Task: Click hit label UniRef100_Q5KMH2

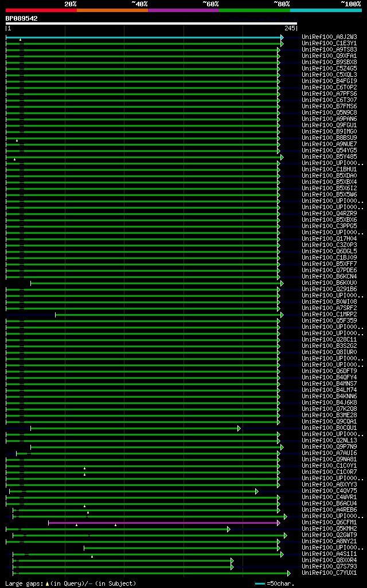Action: [x=330, y=528]
